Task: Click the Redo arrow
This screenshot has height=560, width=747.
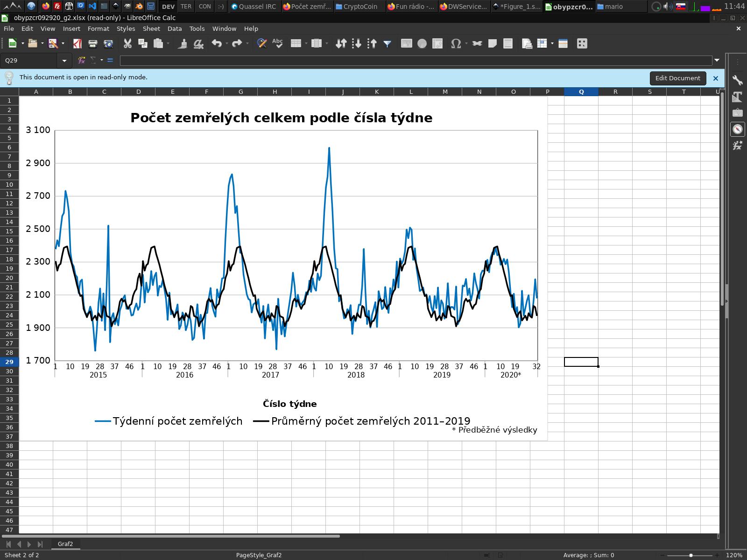Action: click(237, 43)
